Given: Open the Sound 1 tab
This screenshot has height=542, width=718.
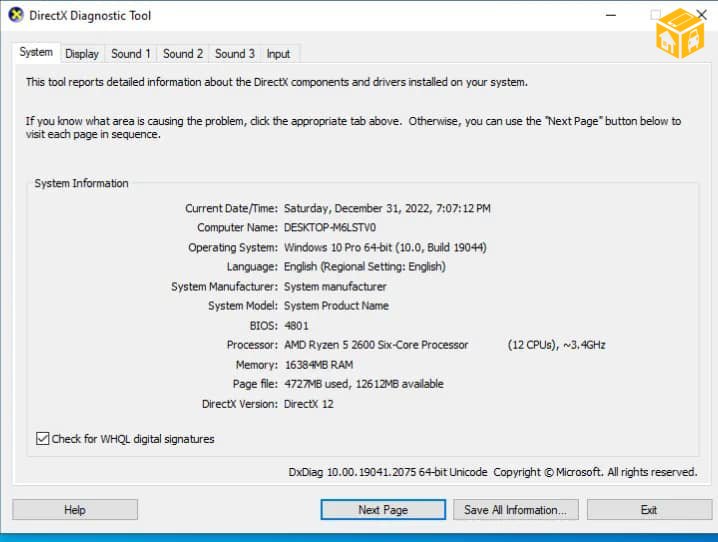Looking at the screenshot, I should click(x=131, y=54).
